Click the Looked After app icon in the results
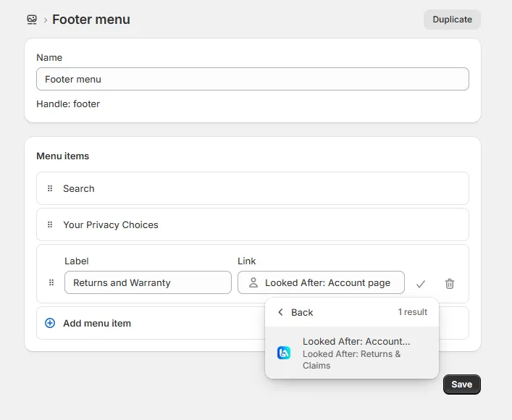 284,353
